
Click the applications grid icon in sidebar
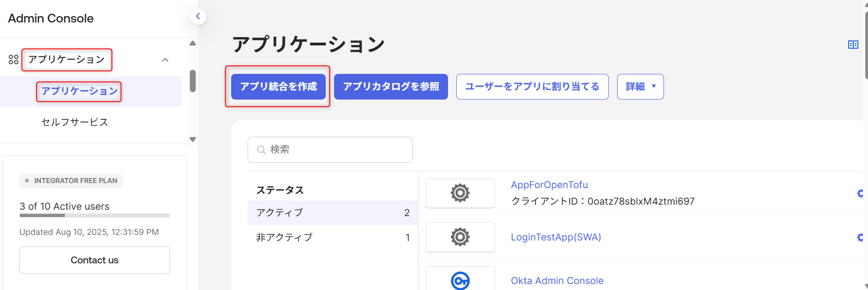click(13, 60)
